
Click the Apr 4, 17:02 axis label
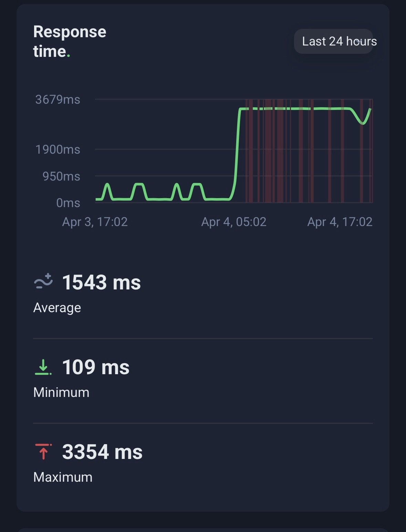click(340, 222)
